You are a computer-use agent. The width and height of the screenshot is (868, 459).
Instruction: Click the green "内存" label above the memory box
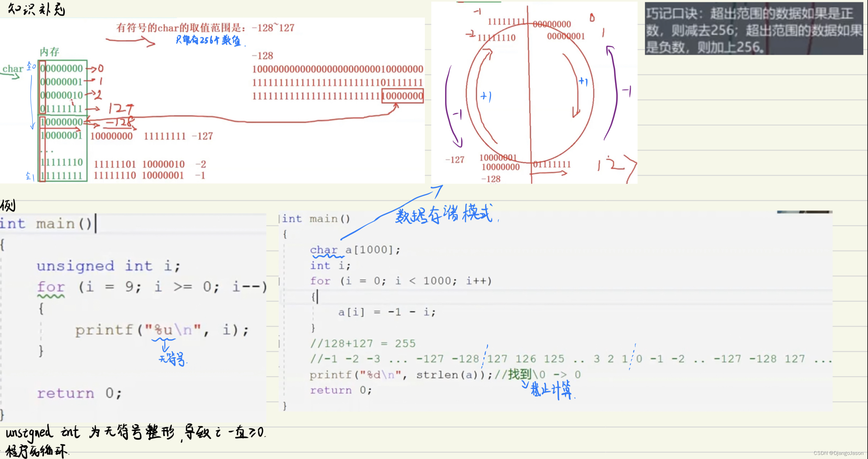[50, 51]
